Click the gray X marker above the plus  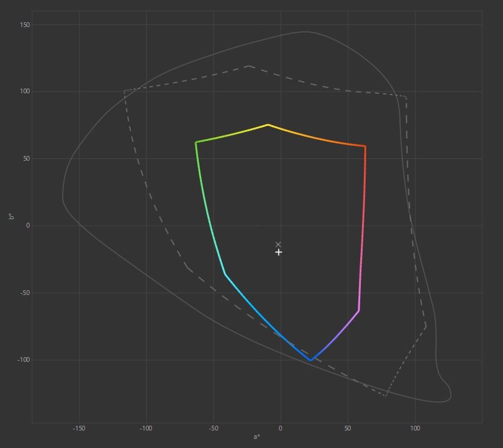[x=278, y=244]
